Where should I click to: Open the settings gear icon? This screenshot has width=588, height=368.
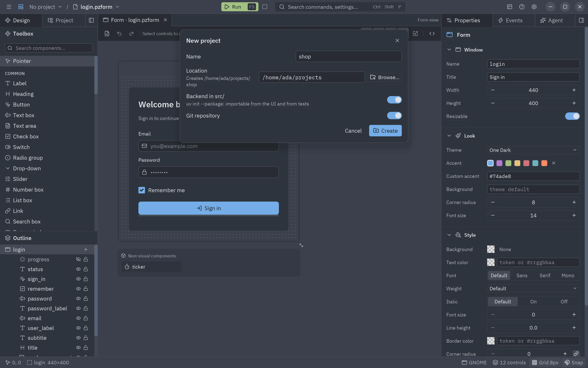click(534, 7)
